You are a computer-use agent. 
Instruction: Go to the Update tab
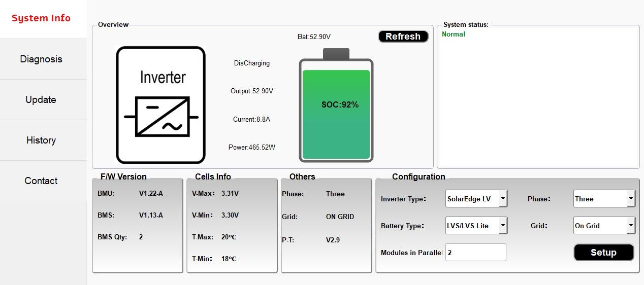click(41, 99)
